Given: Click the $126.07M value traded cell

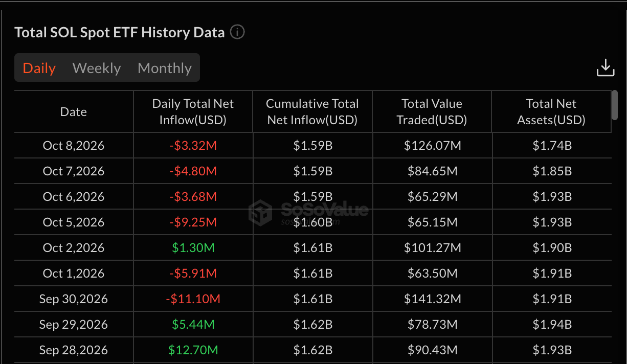Looking at the screenshot, I should click(433, 146).
